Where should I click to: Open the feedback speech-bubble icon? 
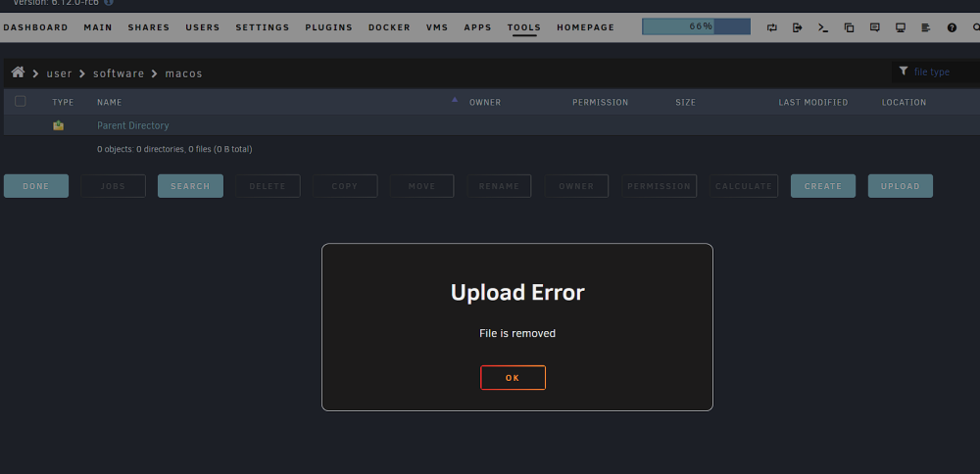click(x=874, y=27)
